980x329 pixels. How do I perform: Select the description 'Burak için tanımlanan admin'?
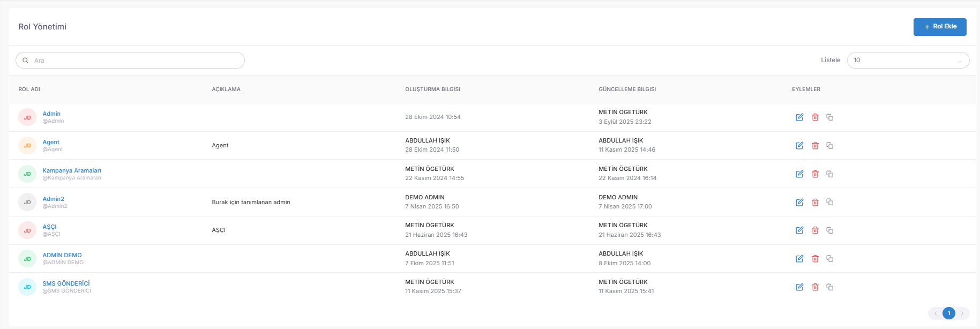(251, 202)
